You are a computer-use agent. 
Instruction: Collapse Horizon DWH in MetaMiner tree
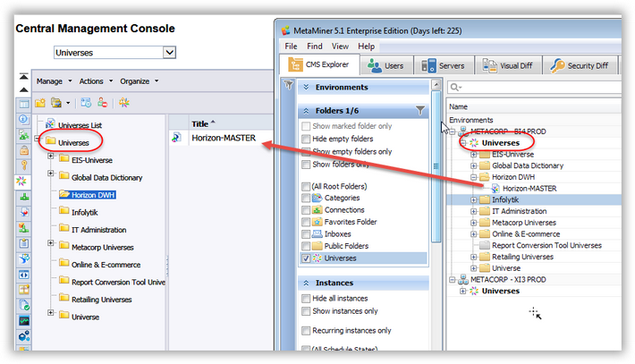click(473, 177)
